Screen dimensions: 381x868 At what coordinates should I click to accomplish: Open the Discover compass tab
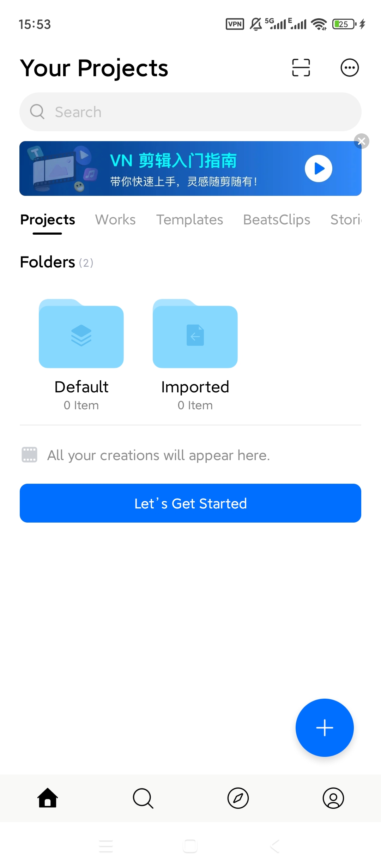click(x=238, y=798)
